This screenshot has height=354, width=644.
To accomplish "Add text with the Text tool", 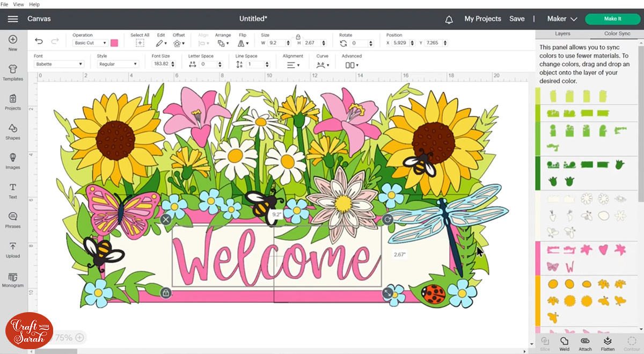I will [x=13, y=190].
